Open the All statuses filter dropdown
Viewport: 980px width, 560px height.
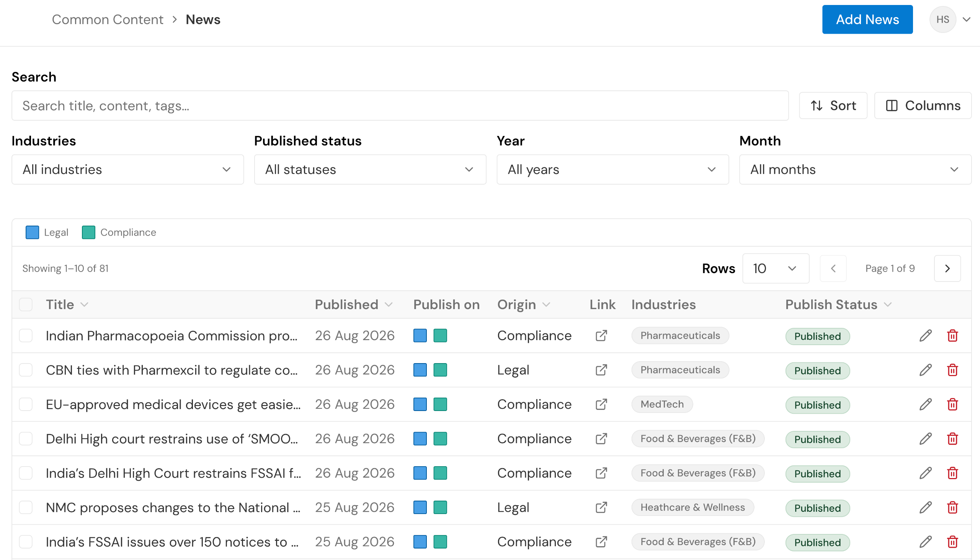click(x=370, y=170)
